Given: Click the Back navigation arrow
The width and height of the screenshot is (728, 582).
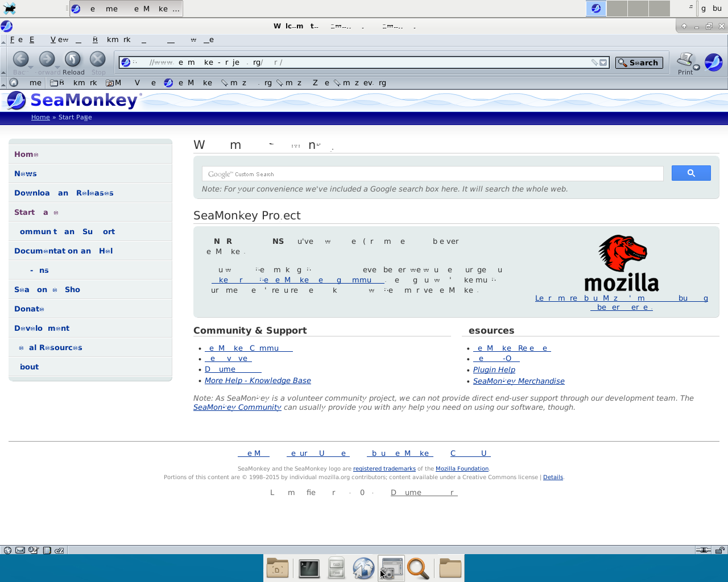Looking at the screenshot, I should 20,59.
